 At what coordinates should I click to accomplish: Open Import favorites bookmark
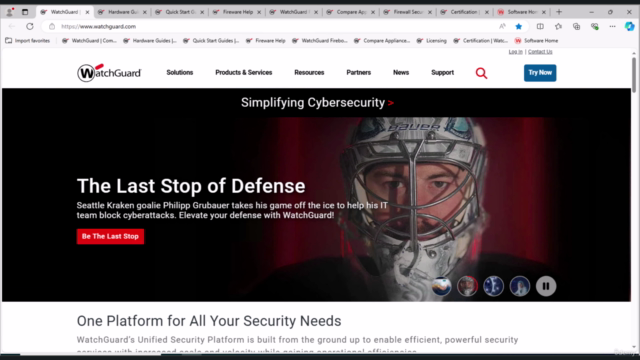pyautogui.click(x=28, y=41)
